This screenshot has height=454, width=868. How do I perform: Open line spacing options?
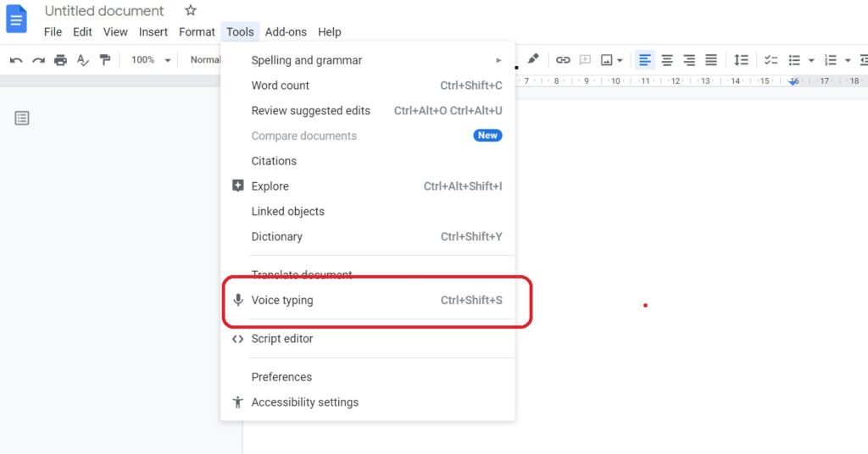741,60
